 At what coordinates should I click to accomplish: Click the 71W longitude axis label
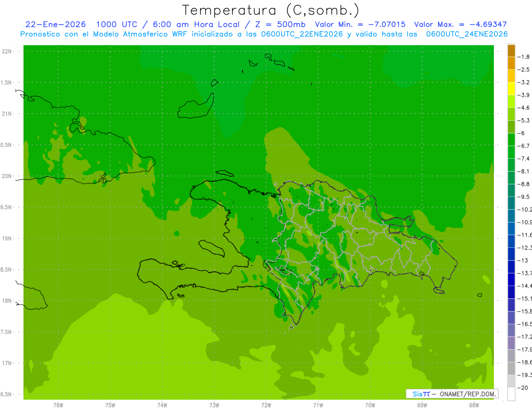tap(318, 405)
